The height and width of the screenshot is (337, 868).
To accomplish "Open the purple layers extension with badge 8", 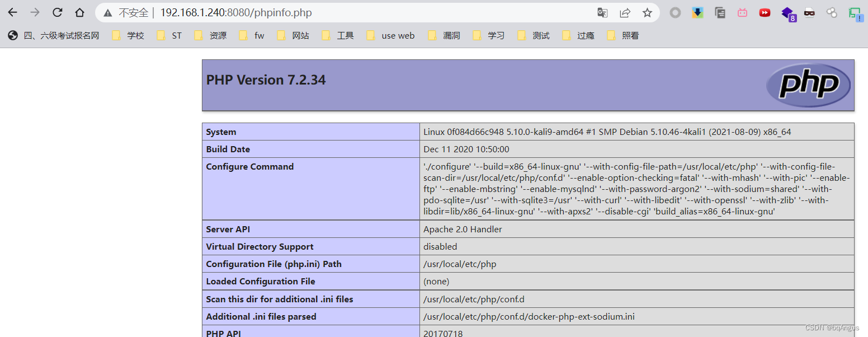I will point(788,13).
